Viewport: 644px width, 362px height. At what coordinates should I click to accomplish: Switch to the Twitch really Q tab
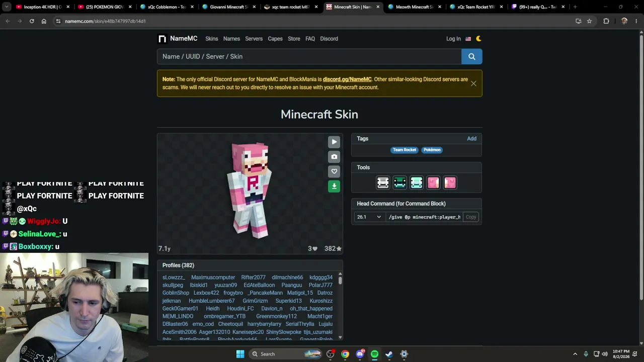click(x=538, y=7)
